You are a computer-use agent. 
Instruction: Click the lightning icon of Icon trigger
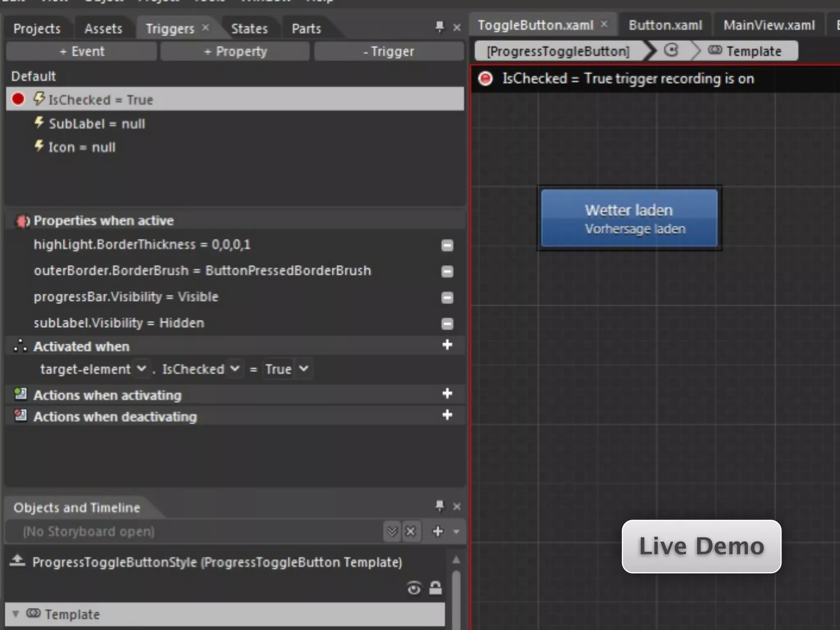[39, 146]
